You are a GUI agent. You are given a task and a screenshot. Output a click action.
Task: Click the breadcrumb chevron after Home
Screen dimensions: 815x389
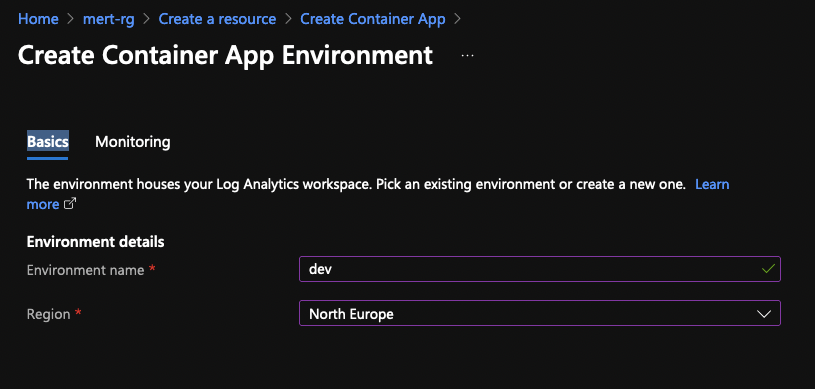coord(71,19)
